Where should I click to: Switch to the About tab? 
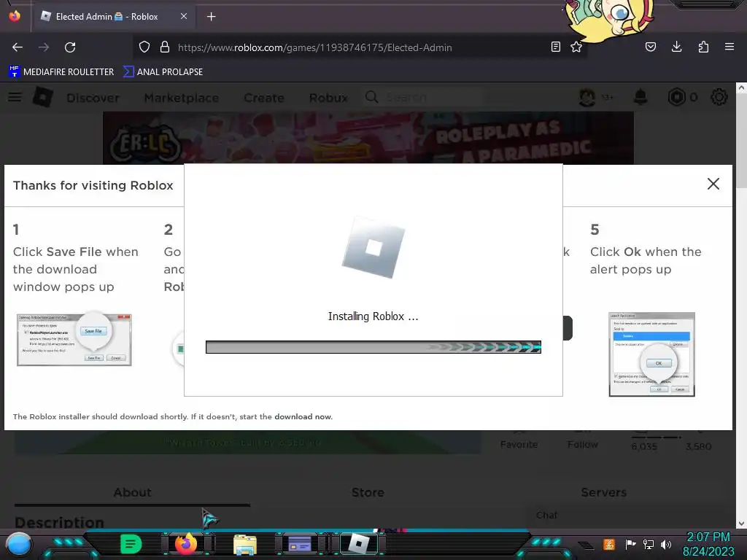coord(133,492)
